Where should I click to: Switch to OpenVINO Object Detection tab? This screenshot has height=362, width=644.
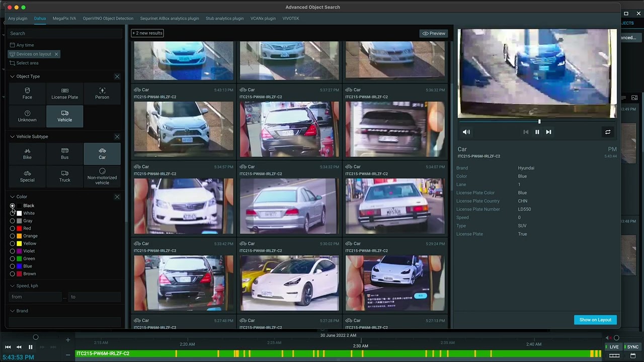point(108,19)
